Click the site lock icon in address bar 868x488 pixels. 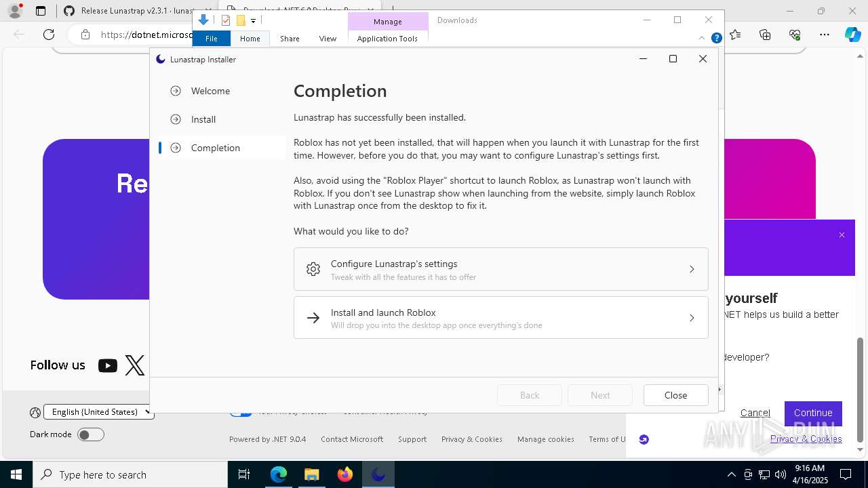(85, 35)
